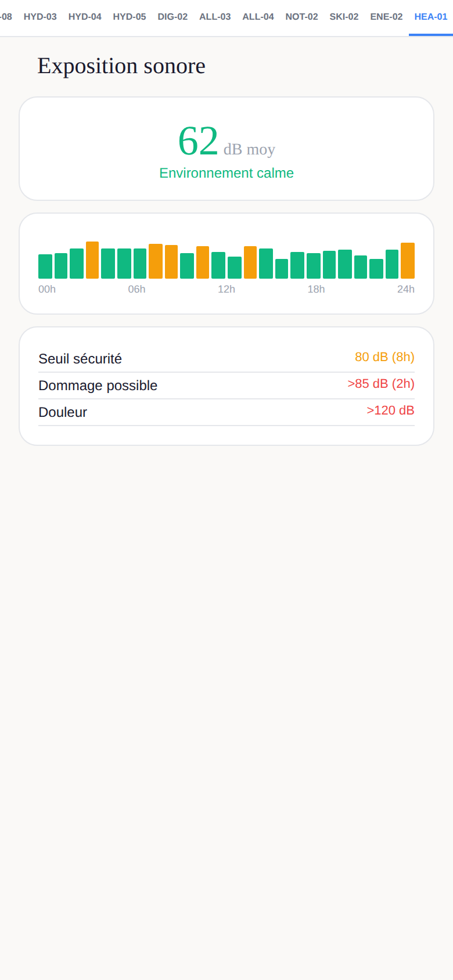Select the last orange bar at 24h
Screen dimensions: 453x980
pyautogui.click(x=408, y=261)
